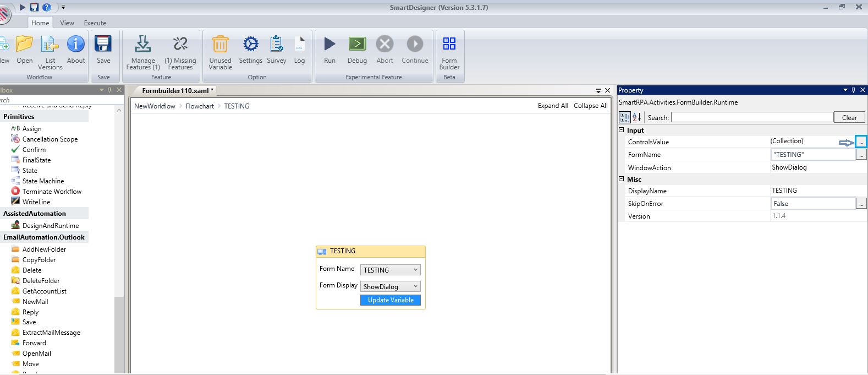The height and width of the screenshot is (375, 868).
Task: Switch to the View ribbon tab
Action: click(x=67, y=23)
